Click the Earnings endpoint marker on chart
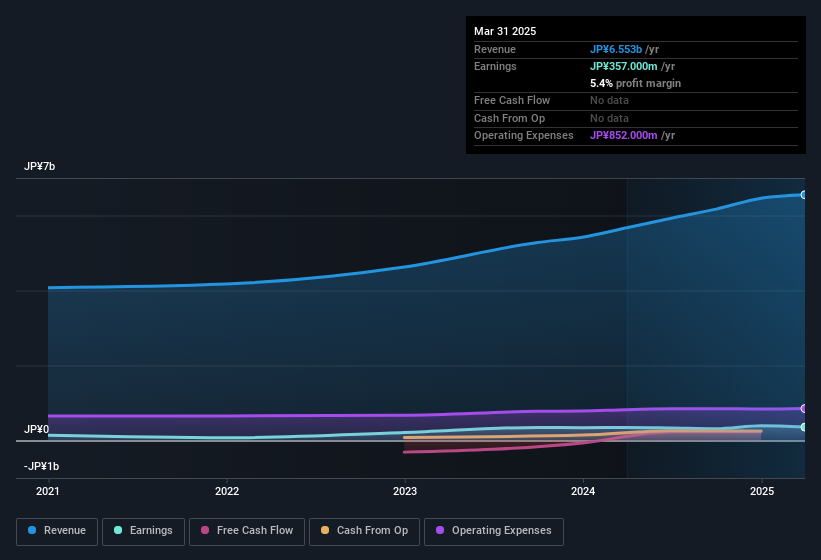 [804, 427]
